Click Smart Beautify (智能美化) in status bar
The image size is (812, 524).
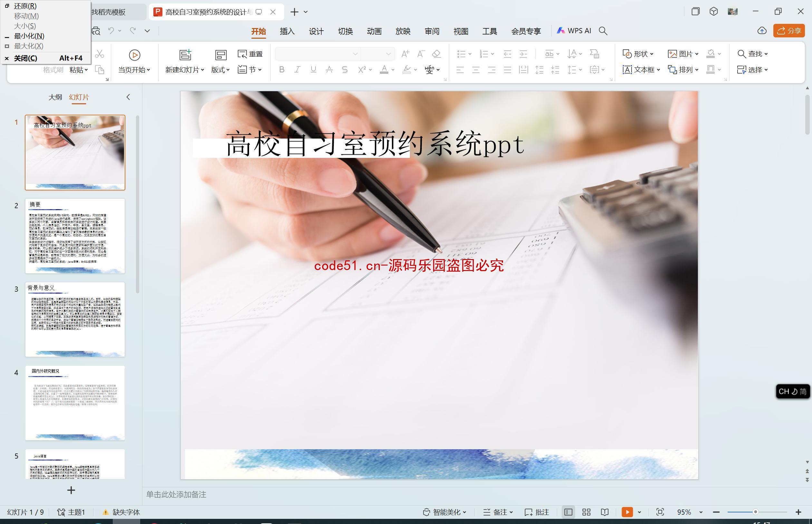point(444,512)
